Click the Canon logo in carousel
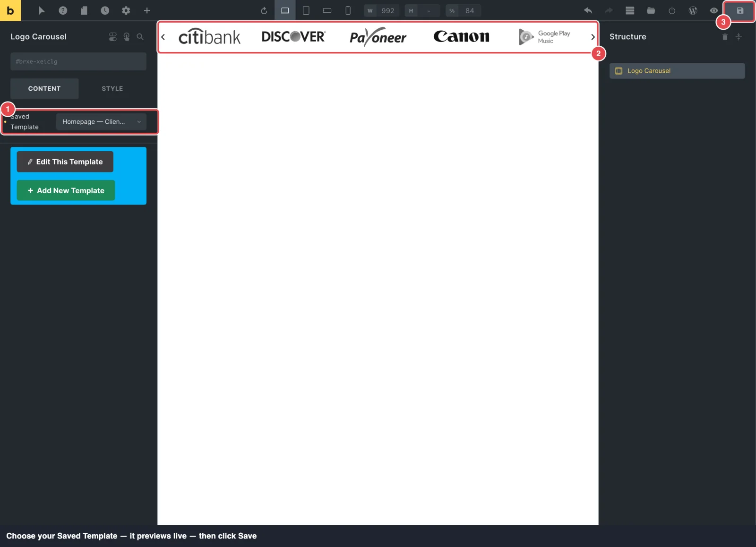756x547 pixels. pyautogui.click(x=461, y=36)
